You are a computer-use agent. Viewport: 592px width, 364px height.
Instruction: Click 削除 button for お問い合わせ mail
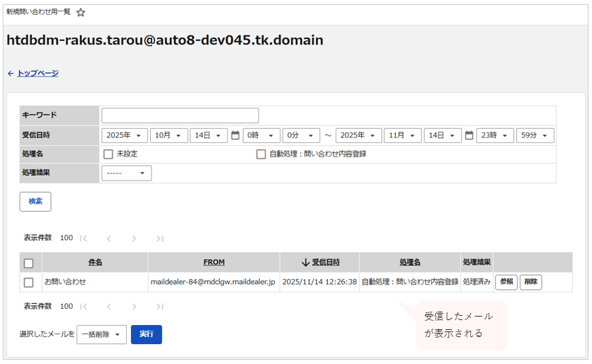click(x=531, y=282)
